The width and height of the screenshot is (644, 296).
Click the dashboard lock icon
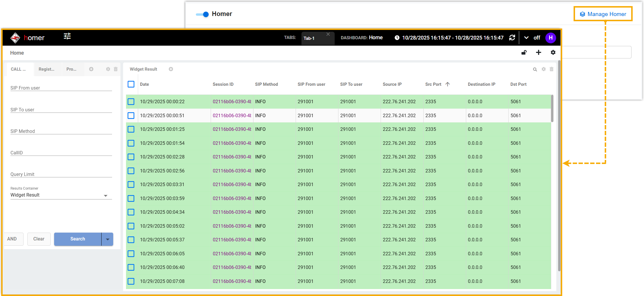coord(524,53)
